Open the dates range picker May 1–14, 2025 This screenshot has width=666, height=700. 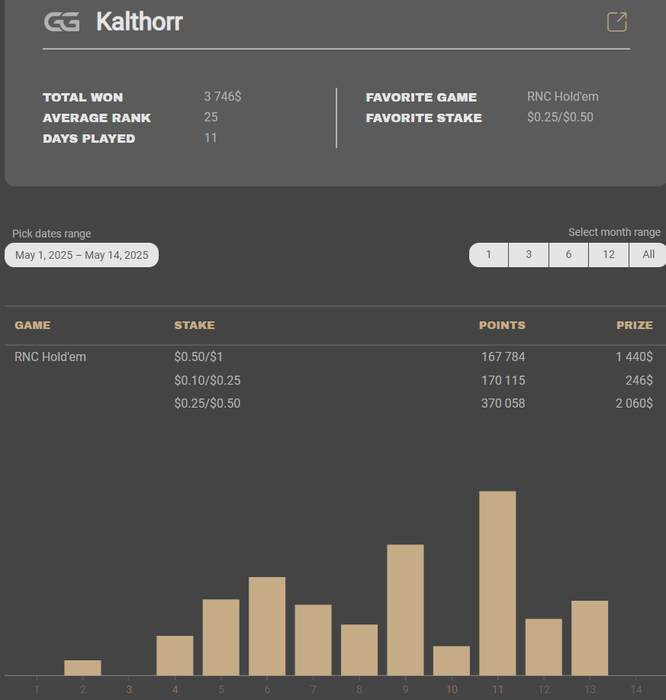pyautogui.click(x=82, y=255)
